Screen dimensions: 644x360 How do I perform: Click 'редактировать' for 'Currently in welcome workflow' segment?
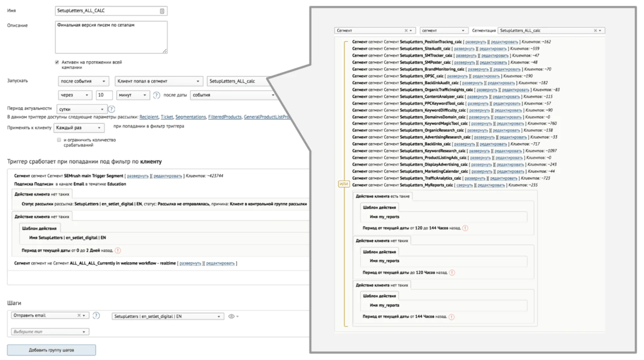220,263
